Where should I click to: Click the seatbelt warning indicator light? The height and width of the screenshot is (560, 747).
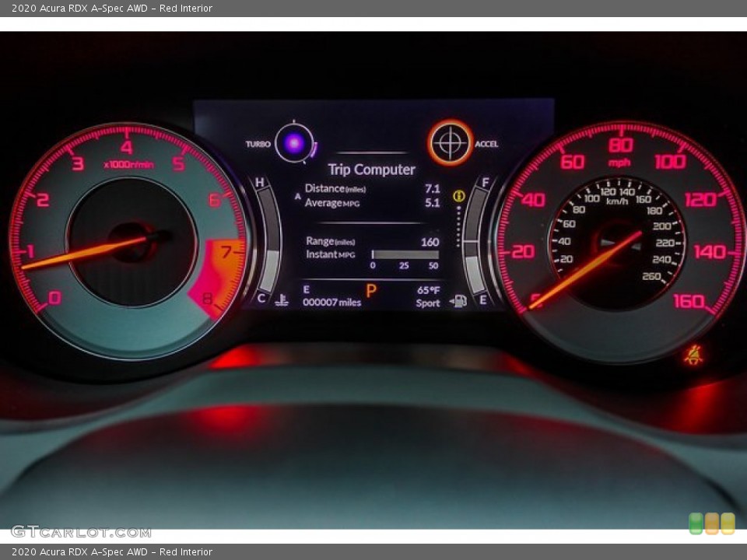693,355
